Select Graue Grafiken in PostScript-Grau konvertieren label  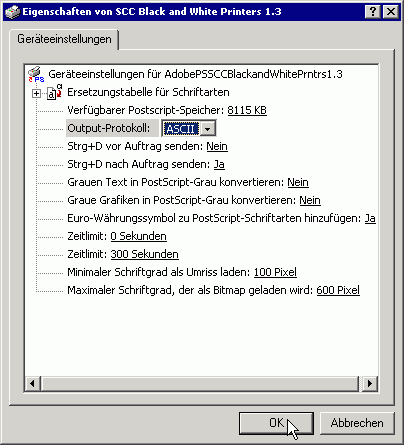[182, 200]
